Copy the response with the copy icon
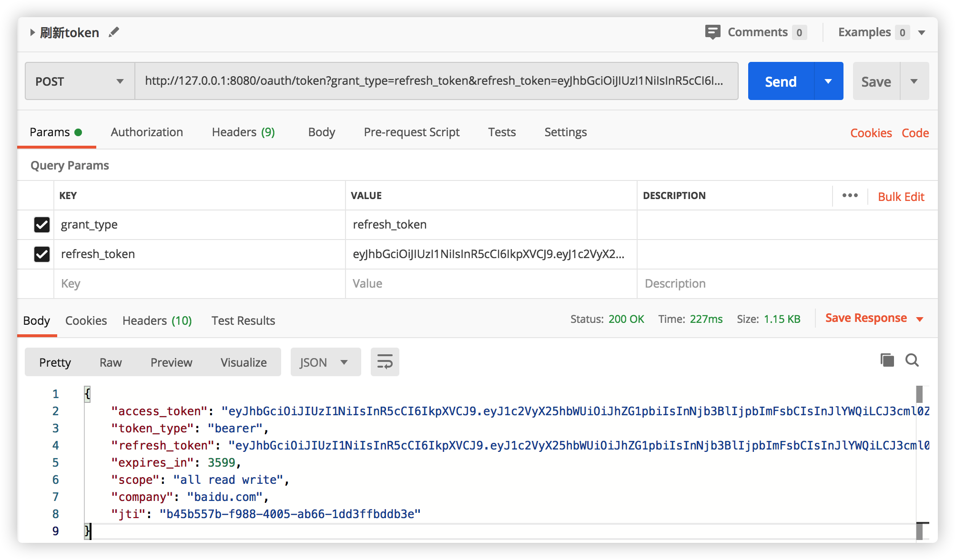955x560 pixels. point(887,360)
